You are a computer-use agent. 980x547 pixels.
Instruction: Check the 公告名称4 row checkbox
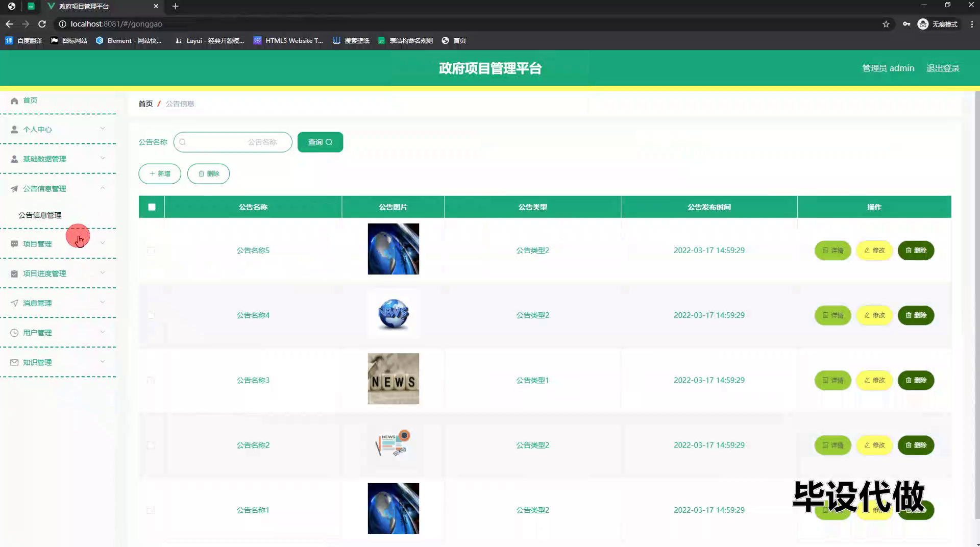[x=151, y=315]
